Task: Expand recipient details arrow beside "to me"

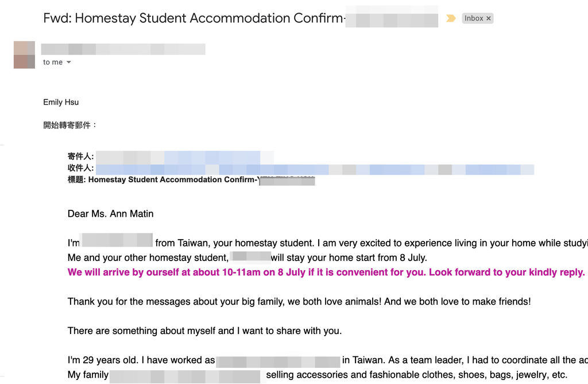Action: 69,62
